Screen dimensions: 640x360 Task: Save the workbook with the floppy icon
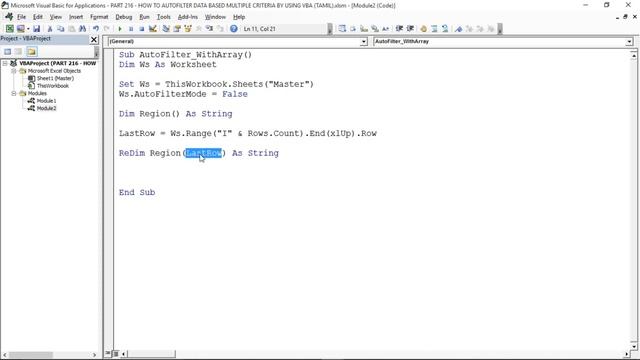tap(36, 29)
